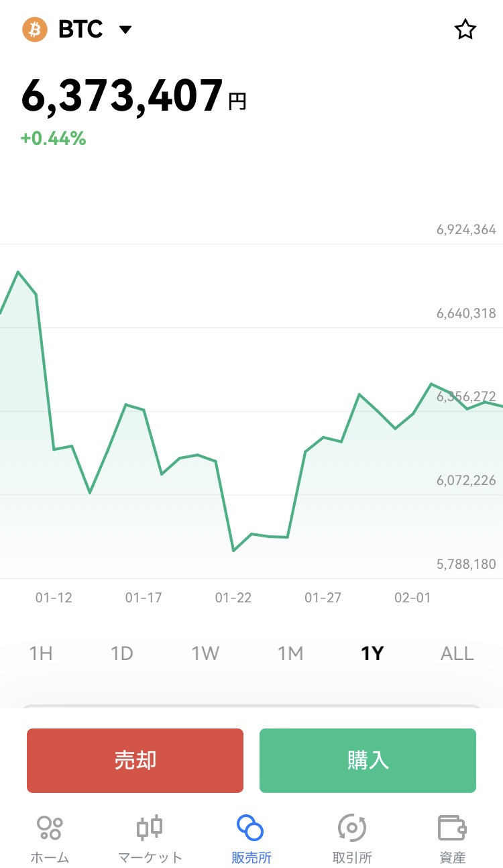Tap the chart point near 01-22
The width and height of the screenshot is (503, 868).
point(233,550)
